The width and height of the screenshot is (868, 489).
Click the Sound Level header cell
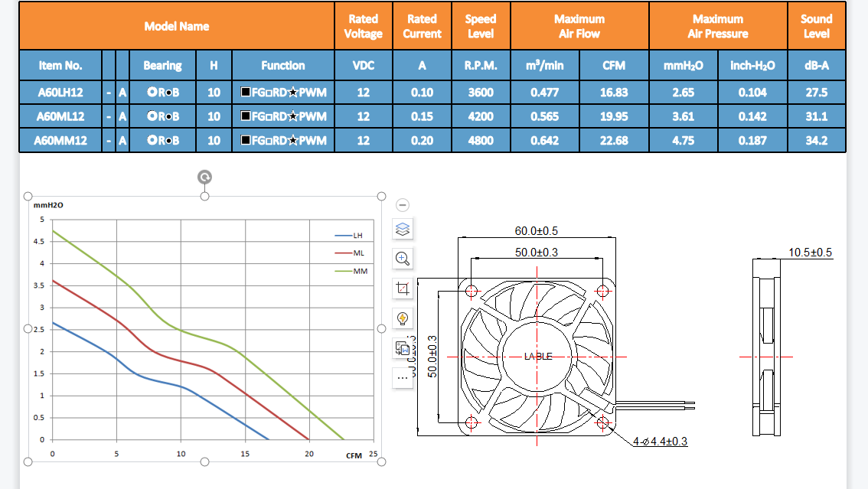[x=816, y=26]
